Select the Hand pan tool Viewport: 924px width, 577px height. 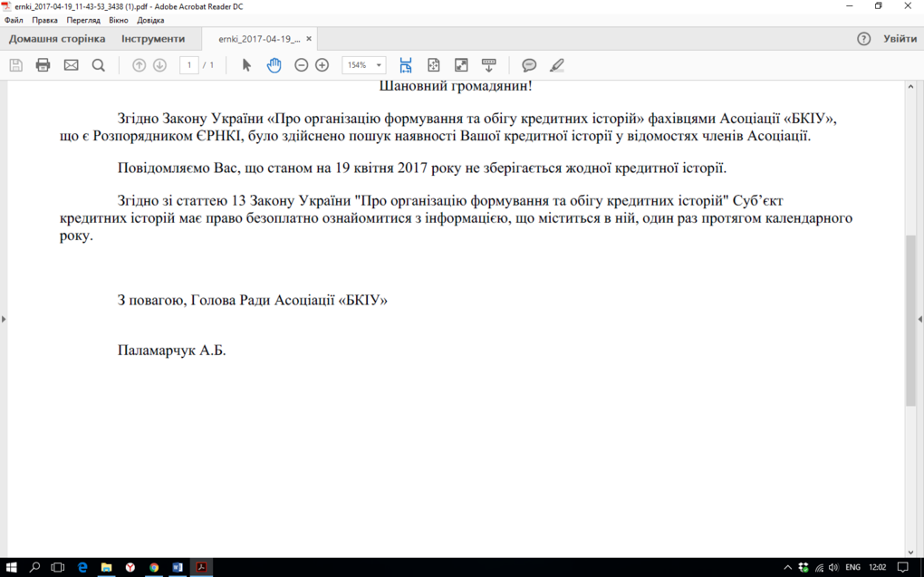274,65
